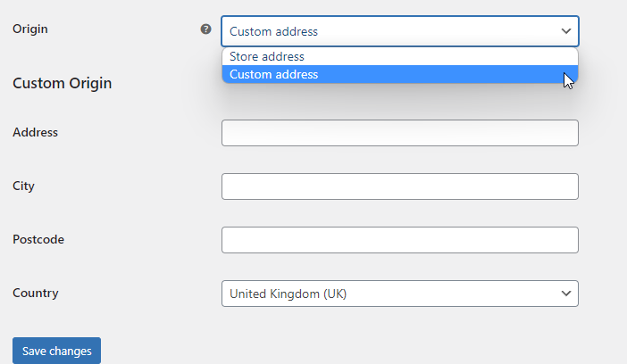Focus the Postcode text field
Viewport: 627px width, 364px height.
pyautogui.click(x=400, y=240)
